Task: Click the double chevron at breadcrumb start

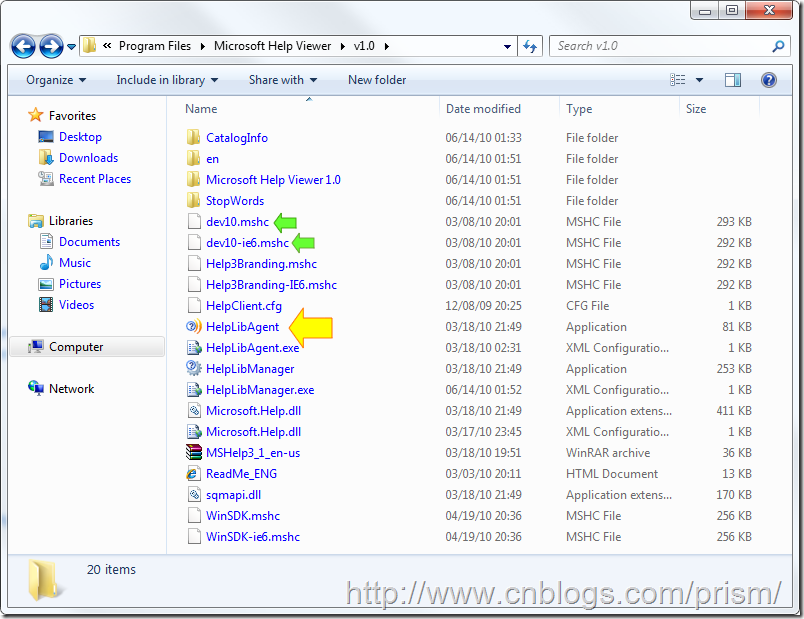Action: point(107,46)
